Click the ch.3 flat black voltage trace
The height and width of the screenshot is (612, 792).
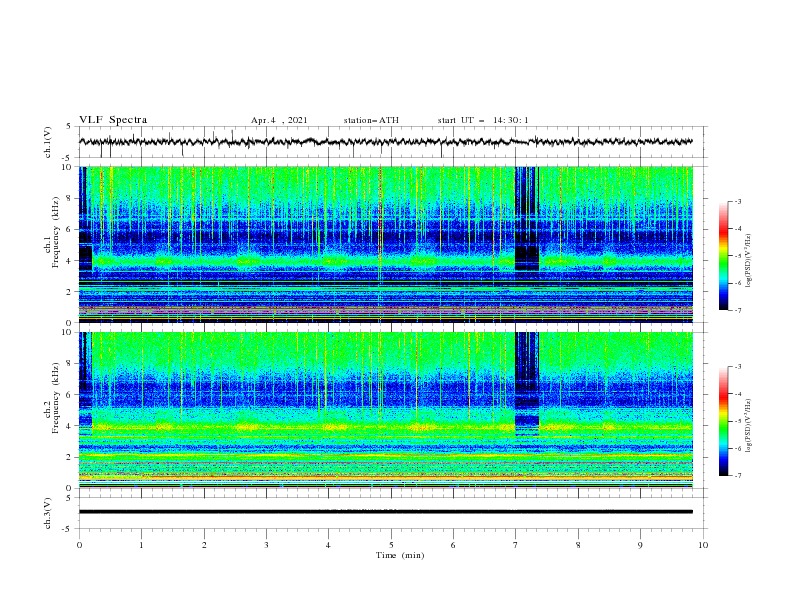coord(385,512)
